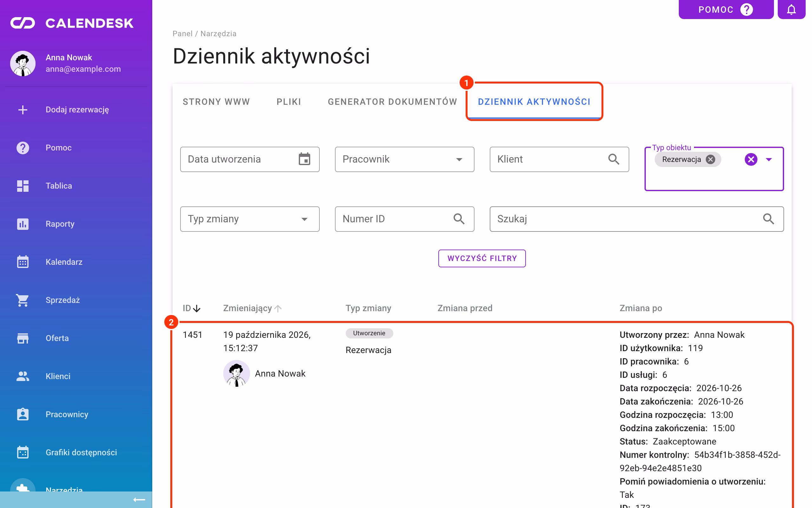The width and height of the screenshot is (812, 508).
Task: Clear the Typ obiektu selection with purple X
Action: coord(751,159)
